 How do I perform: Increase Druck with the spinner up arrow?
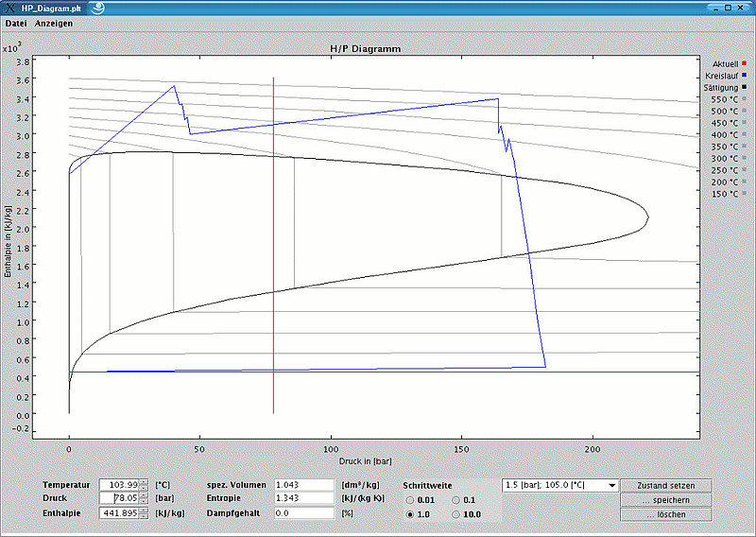(144, 495)
